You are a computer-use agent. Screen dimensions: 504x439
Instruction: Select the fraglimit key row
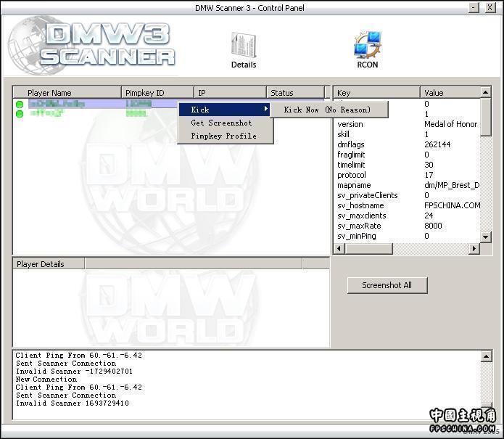(x=408, y=155)
